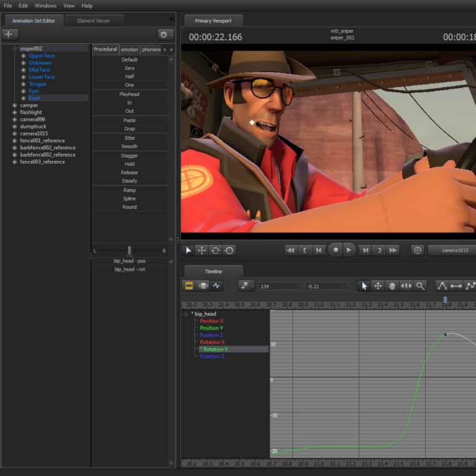Image resolution: width=476 pixels, height=476 pixels.
Task: Open the add animation set plus button
Action: (x=10, y=34)
